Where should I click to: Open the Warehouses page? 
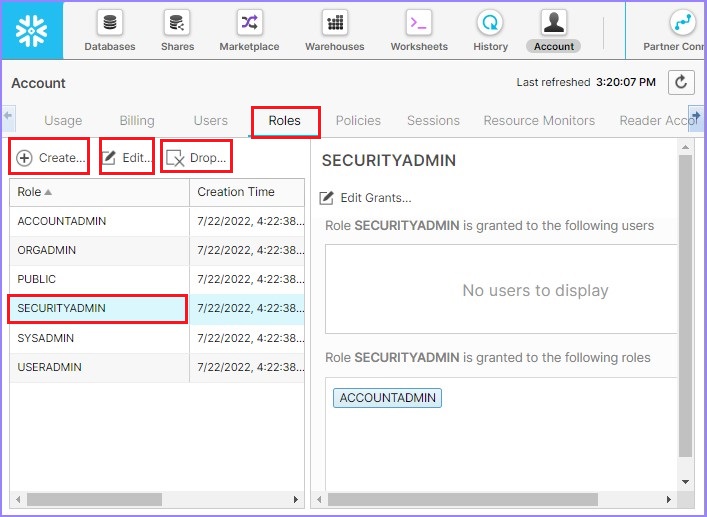(x=334, y=30)
